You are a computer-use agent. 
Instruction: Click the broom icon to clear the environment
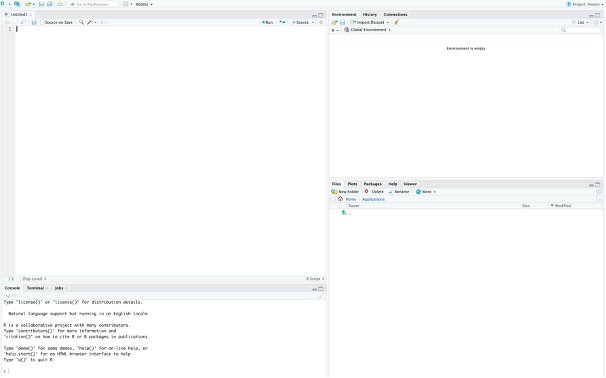pyautogui.click(x=396, y=22)
